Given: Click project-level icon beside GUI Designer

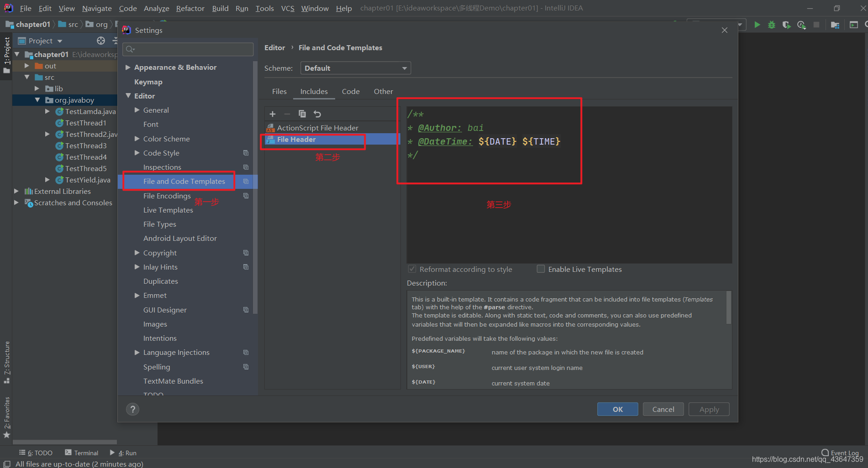Looking at the screenshot, I should tap(246, 310).
